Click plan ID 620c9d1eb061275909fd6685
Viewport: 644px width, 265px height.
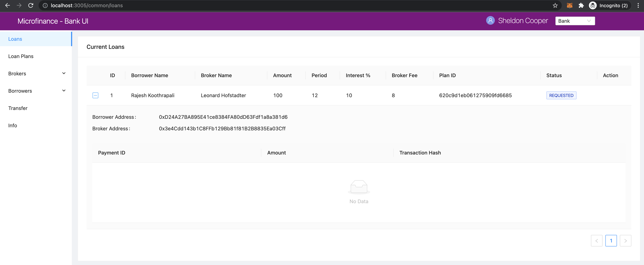click(476, 95)
